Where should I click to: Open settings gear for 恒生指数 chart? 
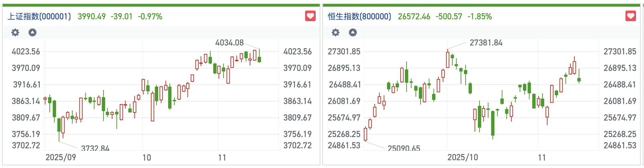(336, 32)
